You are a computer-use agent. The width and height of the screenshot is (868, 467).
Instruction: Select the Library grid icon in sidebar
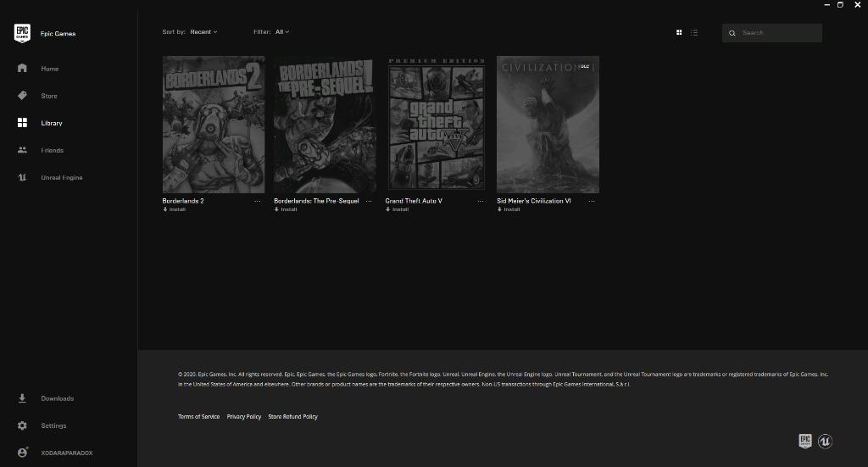pos(22,122)
